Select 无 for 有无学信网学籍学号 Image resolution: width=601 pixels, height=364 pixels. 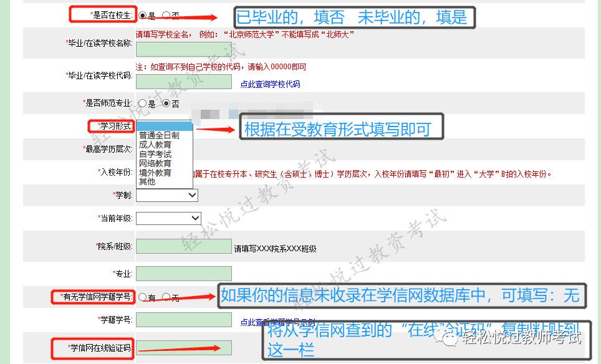[166, 297]
